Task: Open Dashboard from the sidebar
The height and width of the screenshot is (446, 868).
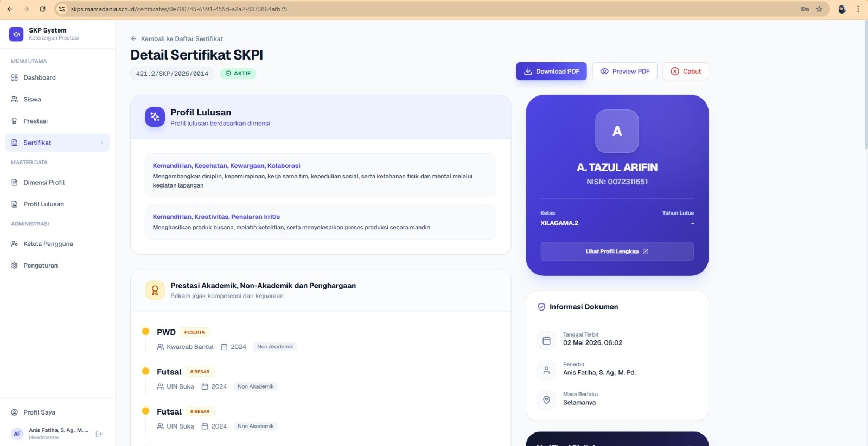Action: pos(58,77)
